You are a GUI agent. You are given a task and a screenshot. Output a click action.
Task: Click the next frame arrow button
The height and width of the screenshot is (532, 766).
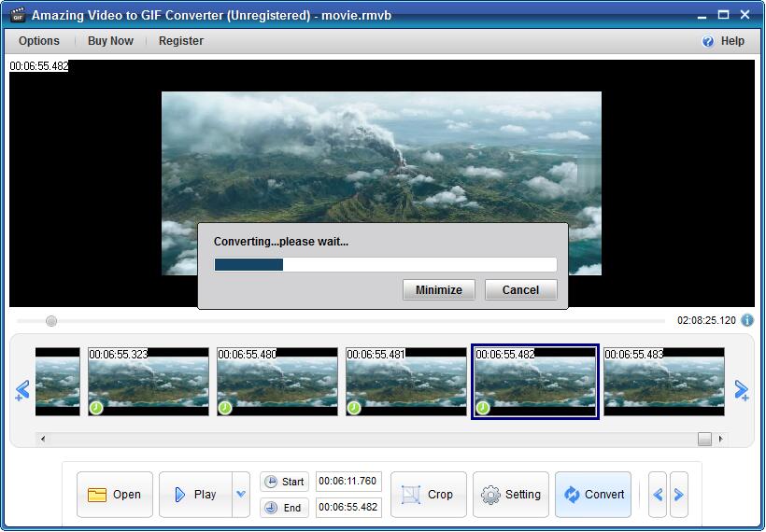[x=679, y=495]
